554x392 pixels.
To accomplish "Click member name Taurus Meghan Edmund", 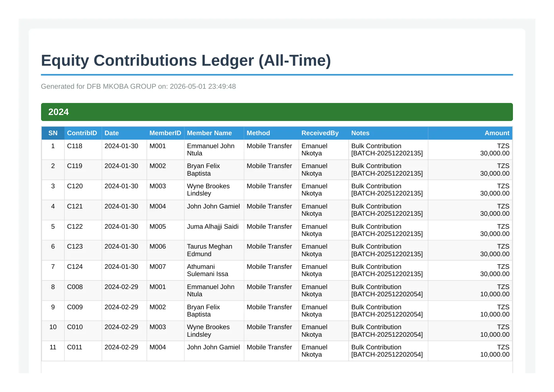I will tap(209, 250).
